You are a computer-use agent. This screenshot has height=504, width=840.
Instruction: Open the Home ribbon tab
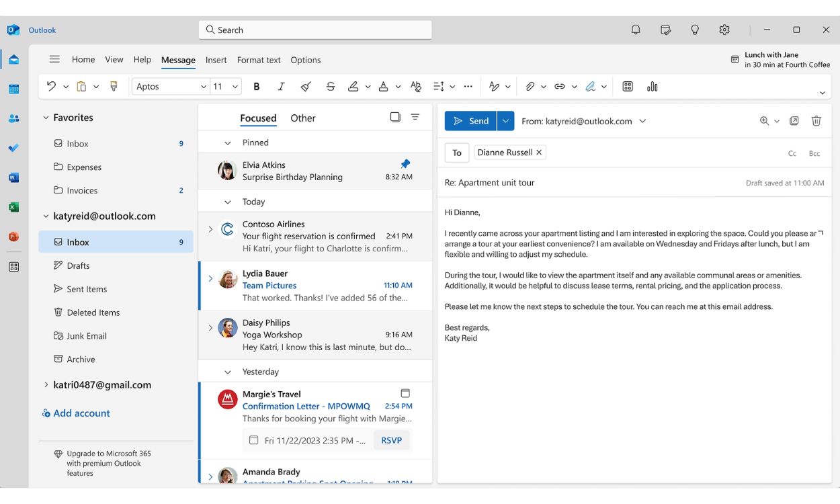83,60
